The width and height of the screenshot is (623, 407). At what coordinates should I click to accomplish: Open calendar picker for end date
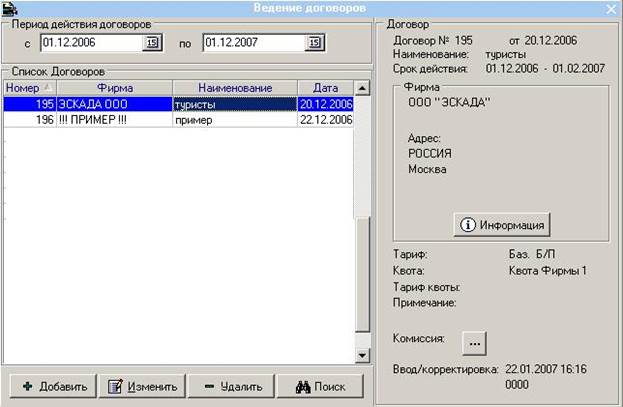click(x=314, y=42)
